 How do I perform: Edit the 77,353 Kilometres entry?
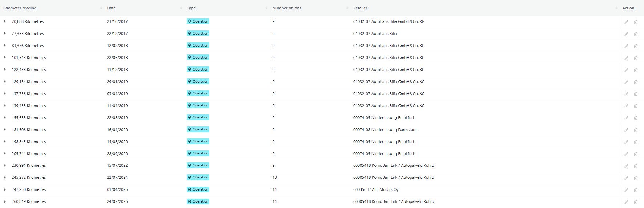pos(626,34)
